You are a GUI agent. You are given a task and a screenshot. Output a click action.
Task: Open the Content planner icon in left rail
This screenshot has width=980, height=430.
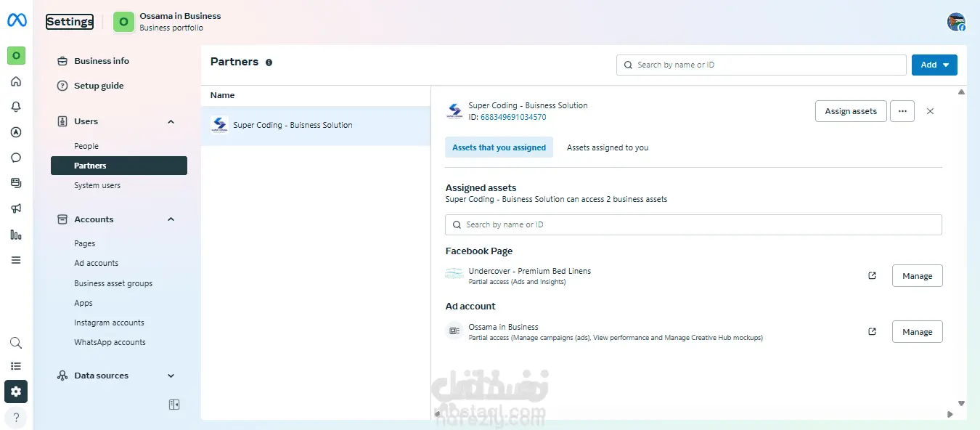coord(16,183)
